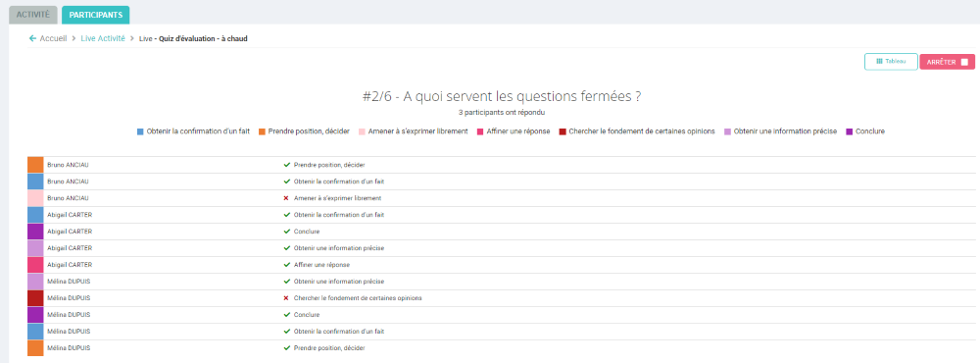
Task: Click the pink legend swatch Affiner une réponse
Action: 480,131
